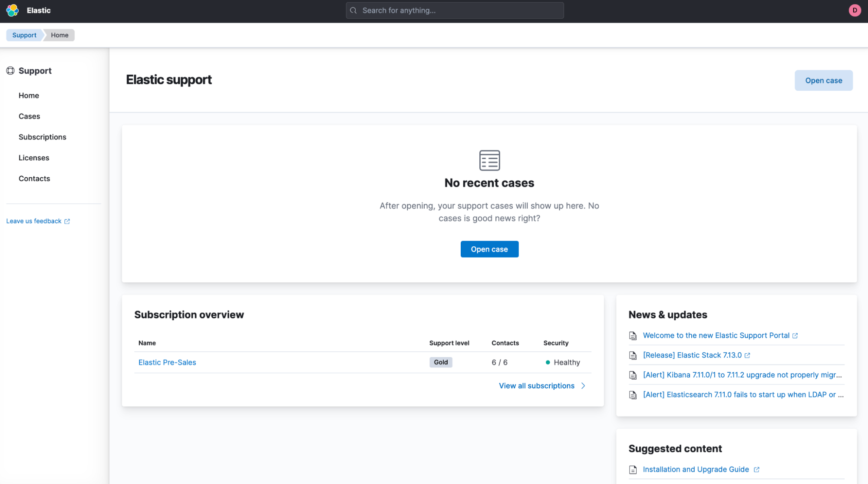The width and height of the screenshot is (868, 484).
Task: Click the No recent cases document icon
Action: coord(489,160)
